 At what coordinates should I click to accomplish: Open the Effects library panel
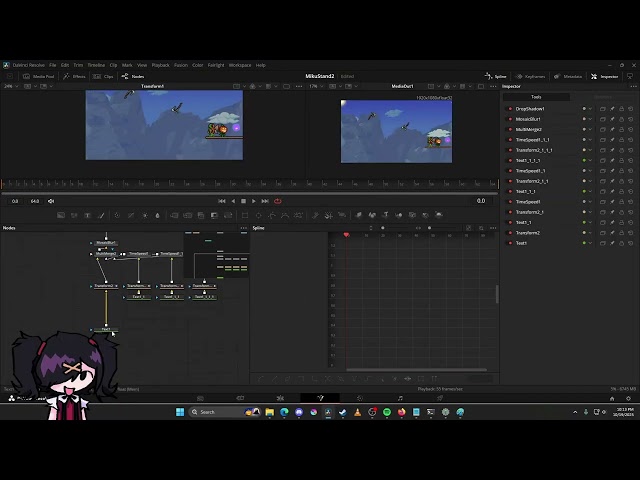(x=74, y=76)
